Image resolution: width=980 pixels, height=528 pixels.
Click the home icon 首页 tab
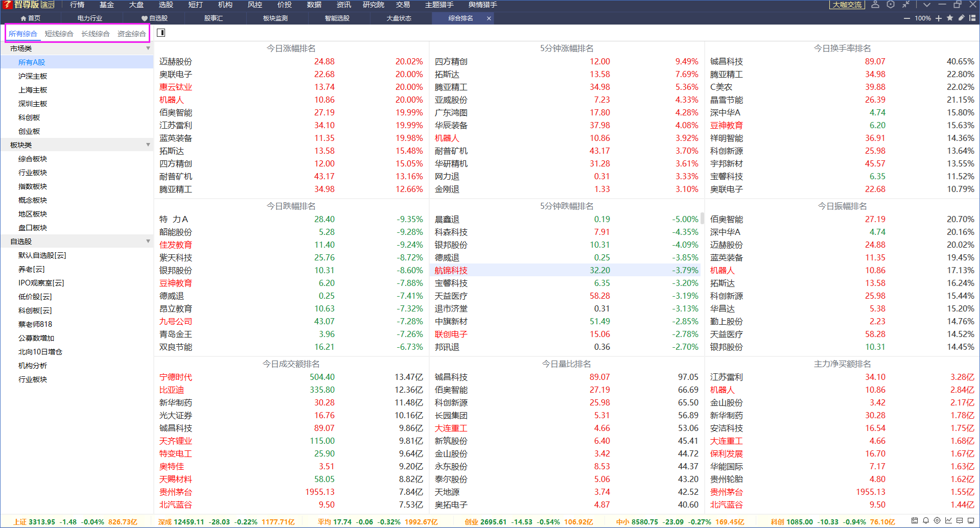click(30, 18)
